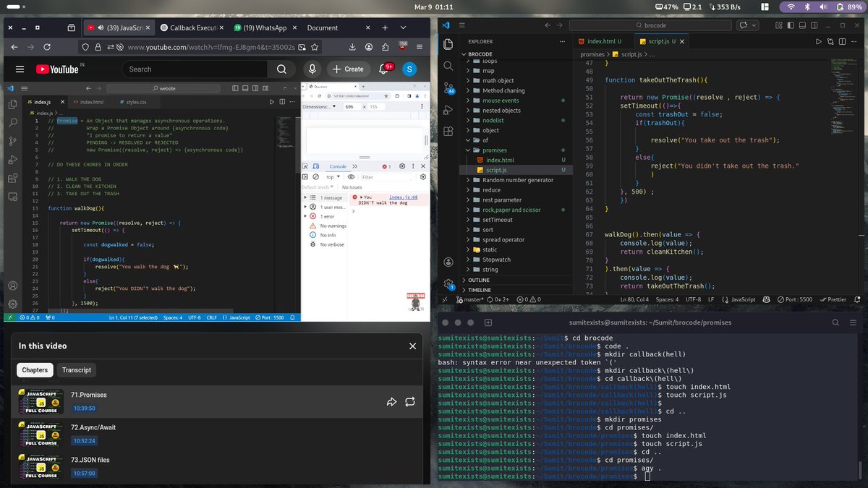Screen dimensions: 868x488
Task: Collapse the promises folder
Action: point(468,150)
